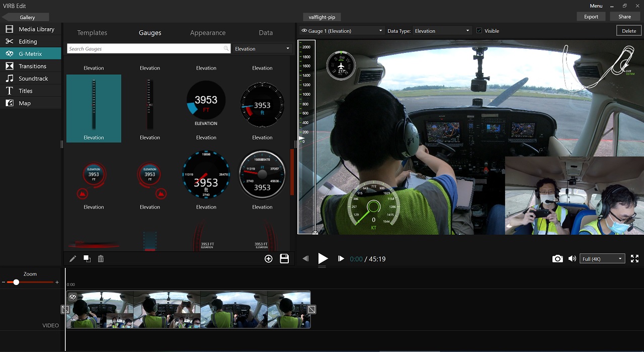
Task: Click the floppy-disk save template icon
Action: 284,259
